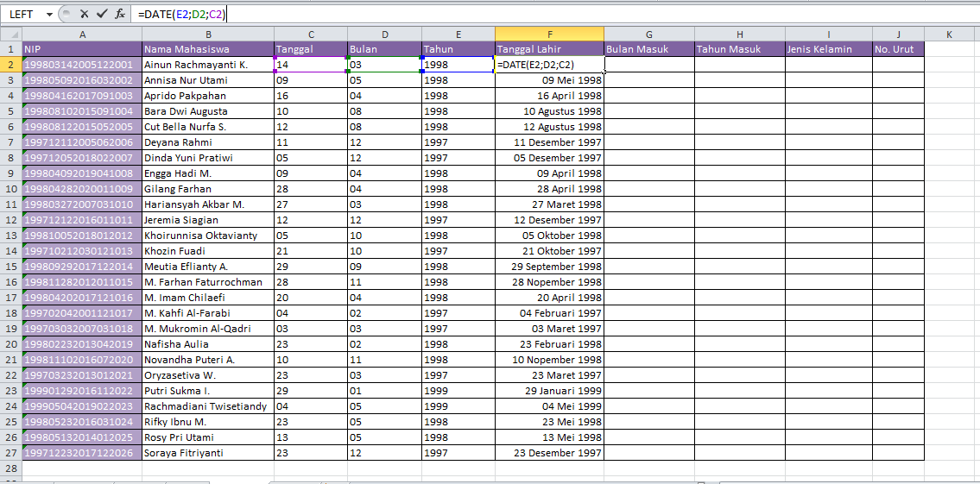980x484 pixels.
Task: Select cell with NIP 19980314200512​2001
Action: (x=82, y=65)
